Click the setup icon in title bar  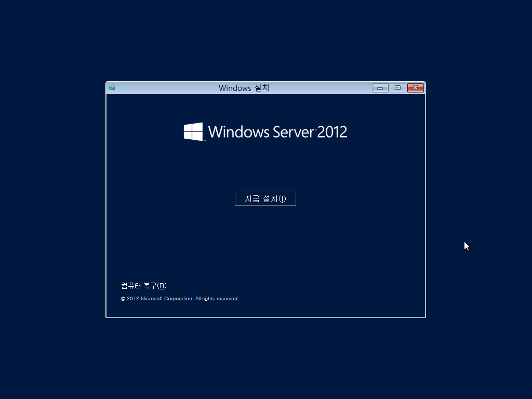click(112, 87)
